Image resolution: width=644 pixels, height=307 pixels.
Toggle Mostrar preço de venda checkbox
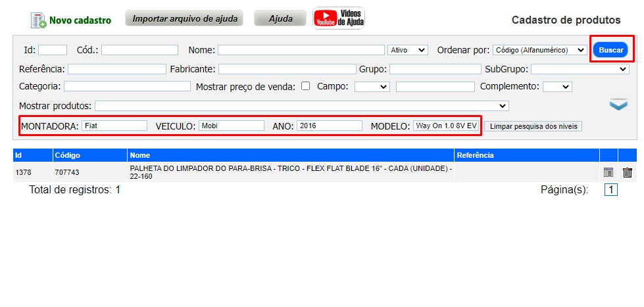(x=305, y=85)
